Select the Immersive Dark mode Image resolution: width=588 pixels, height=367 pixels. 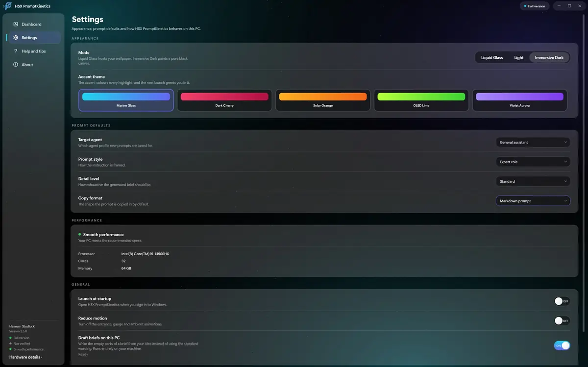(x=549, y=57)
